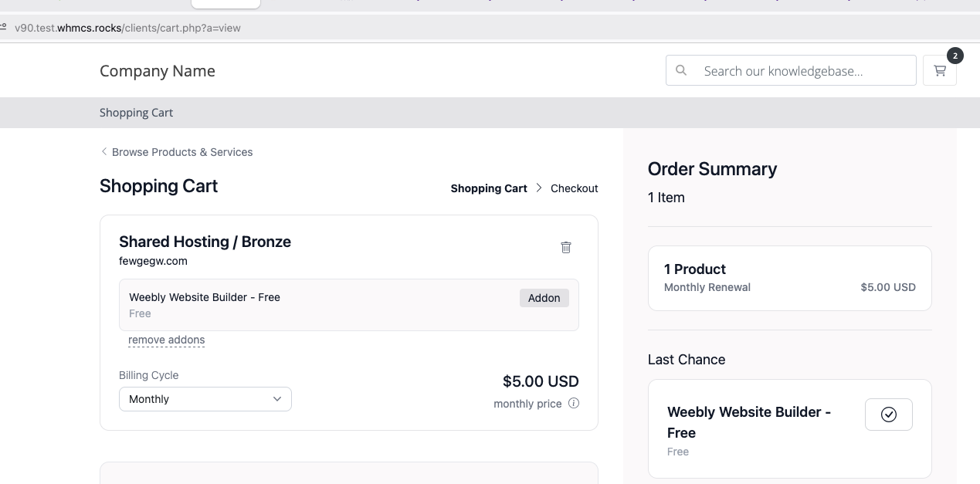Click the Addon badge on the Weebly row
Screen dimensions: 980x484
click(544, 298)
